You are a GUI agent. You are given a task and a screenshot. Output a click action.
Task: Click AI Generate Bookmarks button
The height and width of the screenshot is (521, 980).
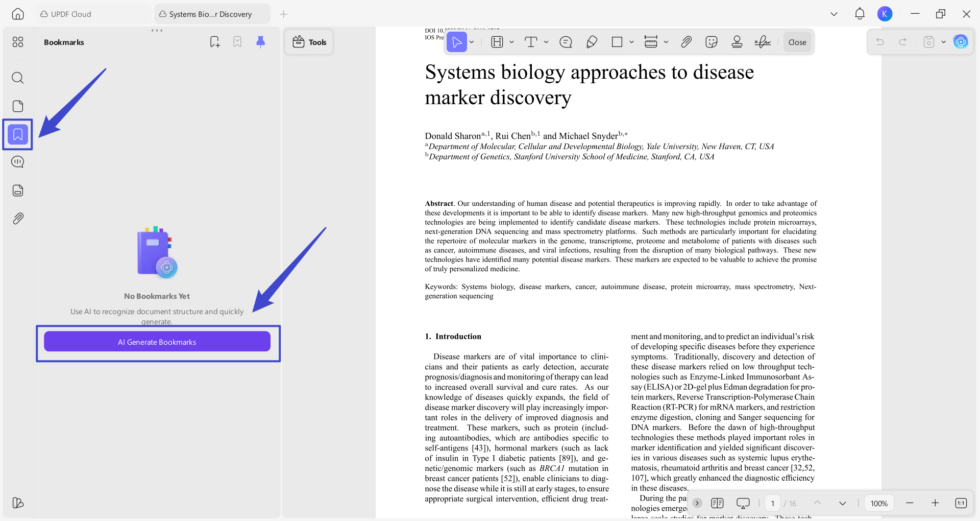157,342
